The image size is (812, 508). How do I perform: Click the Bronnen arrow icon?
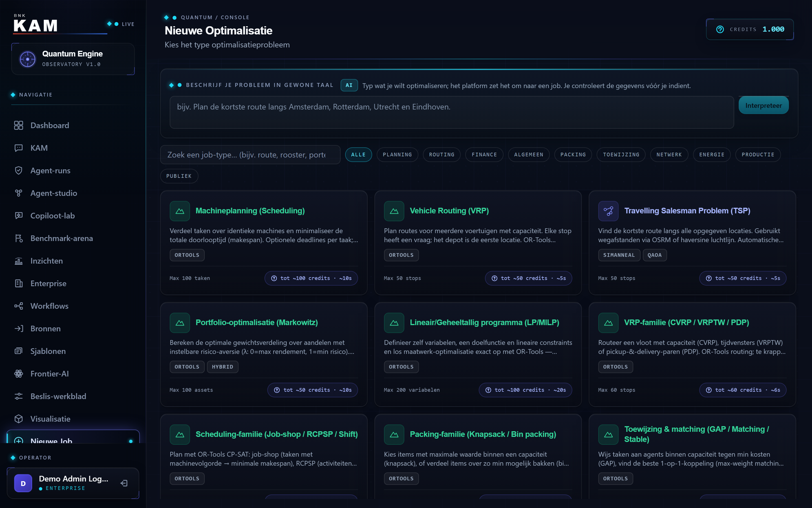[18, 328]
